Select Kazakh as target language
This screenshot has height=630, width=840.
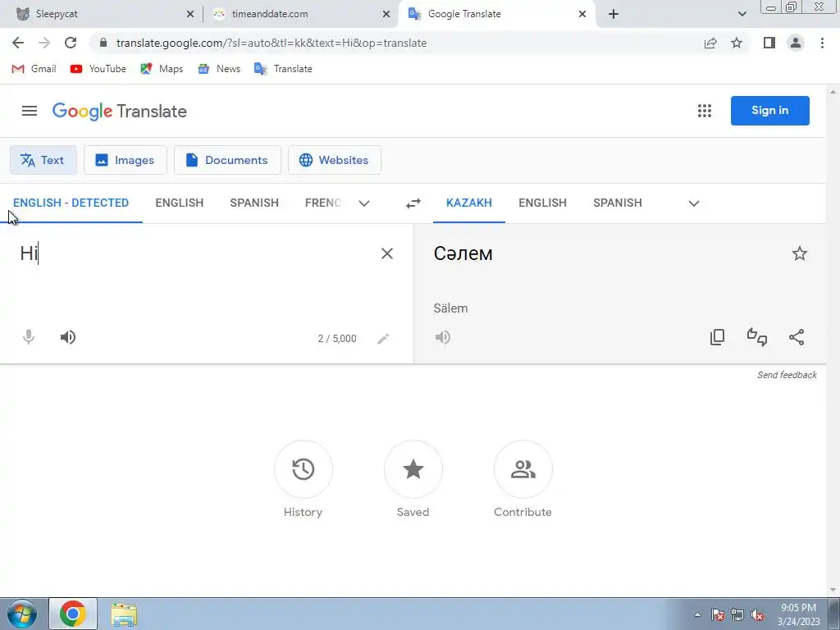point(468,203)
